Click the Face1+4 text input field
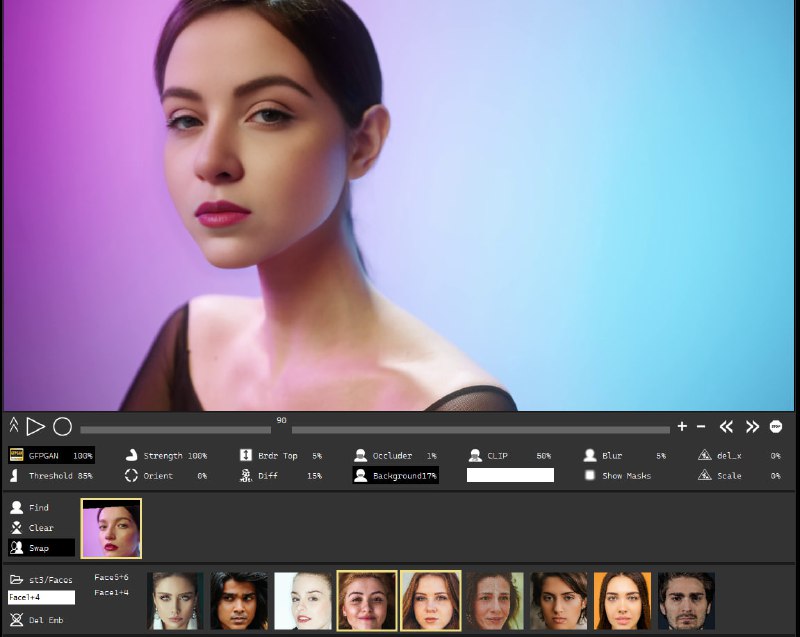Viewport: 800px width, 637px height. 41,597
